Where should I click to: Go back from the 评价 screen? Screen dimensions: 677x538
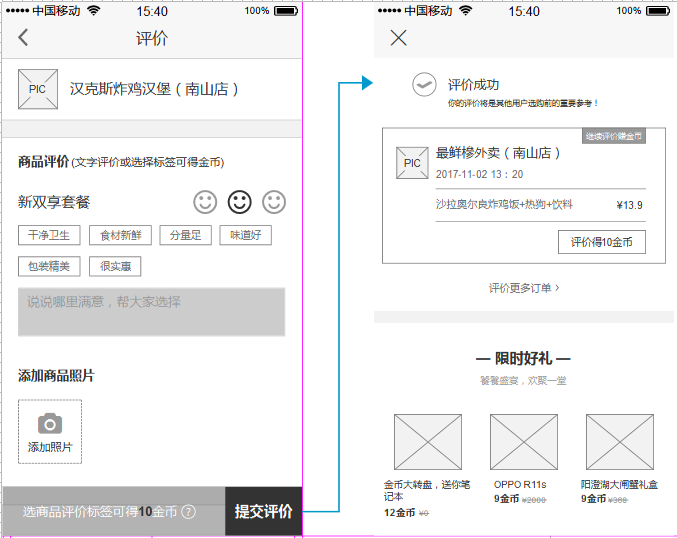point(23,38)
